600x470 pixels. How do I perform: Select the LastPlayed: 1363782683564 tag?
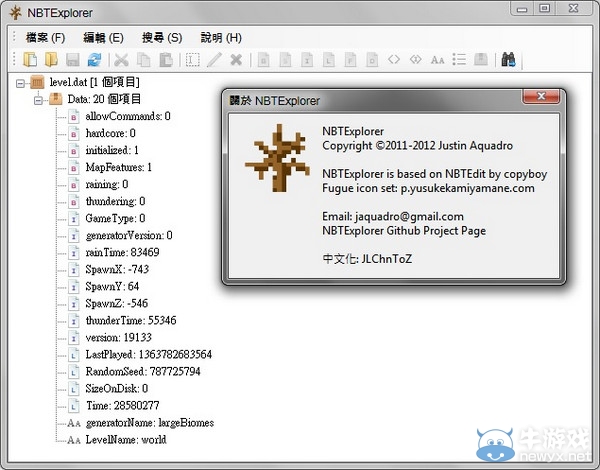point(148,354)
